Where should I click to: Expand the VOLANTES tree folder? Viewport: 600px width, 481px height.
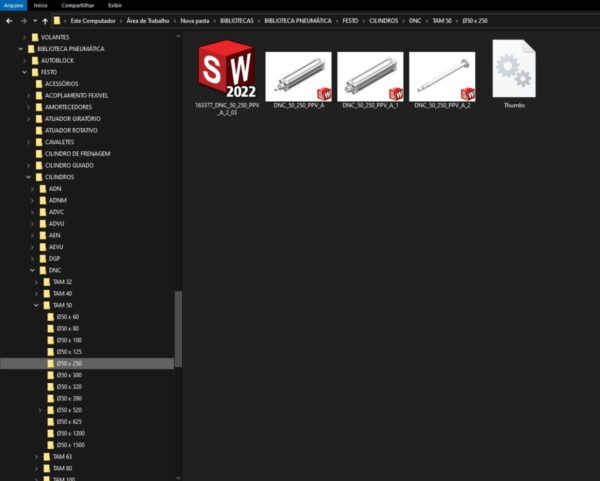pyautogui.click(x=24, y=37)
